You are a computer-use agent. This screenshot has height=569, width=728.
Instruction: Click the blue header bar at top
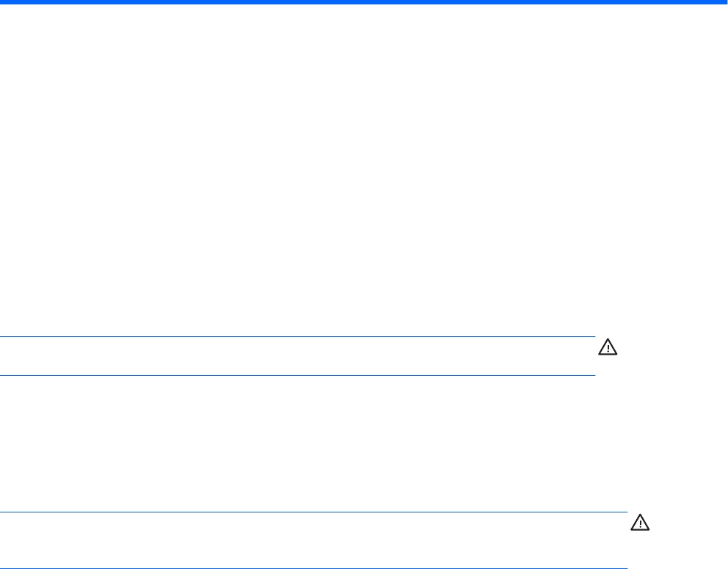coord(364,2)
